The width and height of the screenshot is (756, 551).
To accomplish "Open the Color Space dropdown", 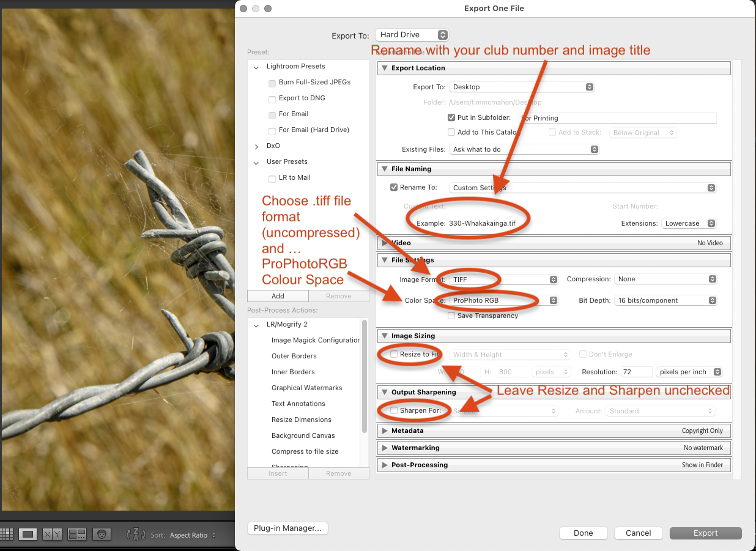I will [x=503, y=300].
